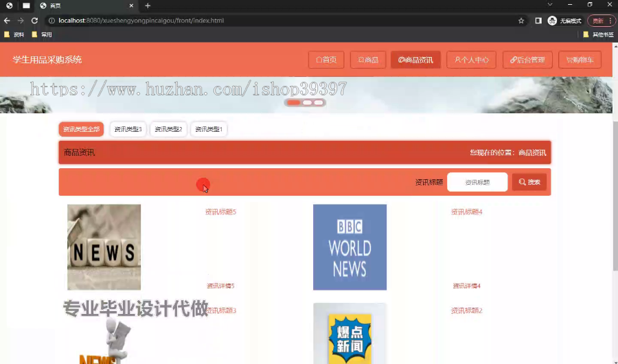Open the 资讯标题4 news link
This screenshot has width=618, height=364.
pyautogui.click(x=467, y=212)
